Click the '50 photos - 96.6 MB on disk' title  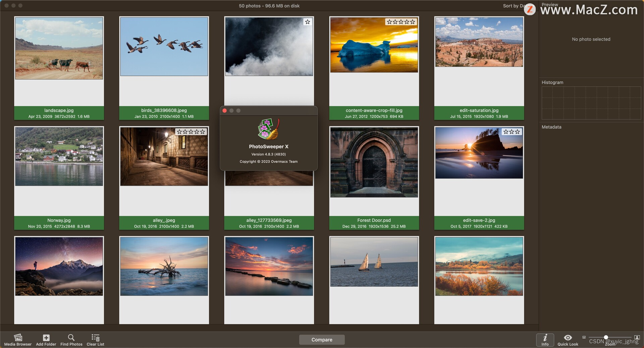coord(269,6)
